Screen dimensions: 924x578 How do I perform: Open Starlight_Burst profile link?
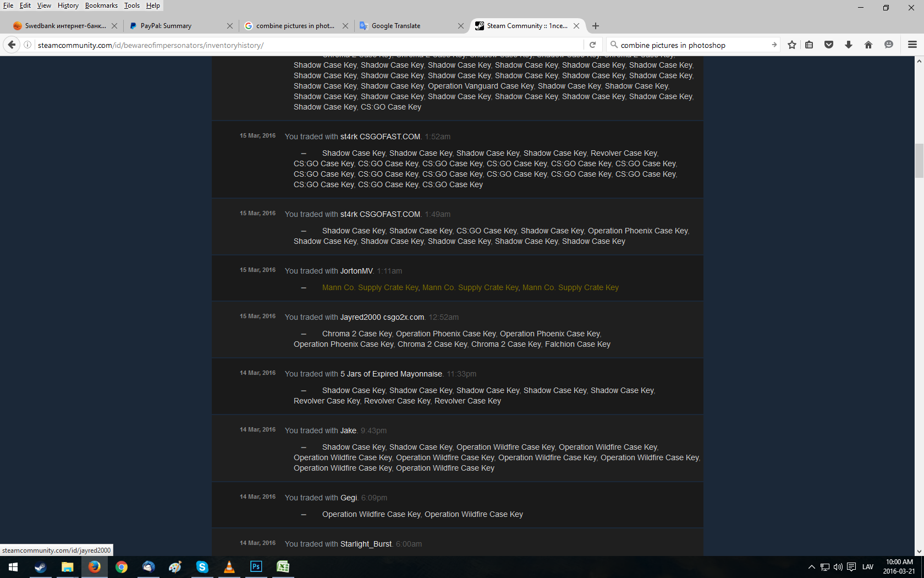[366, 544]
